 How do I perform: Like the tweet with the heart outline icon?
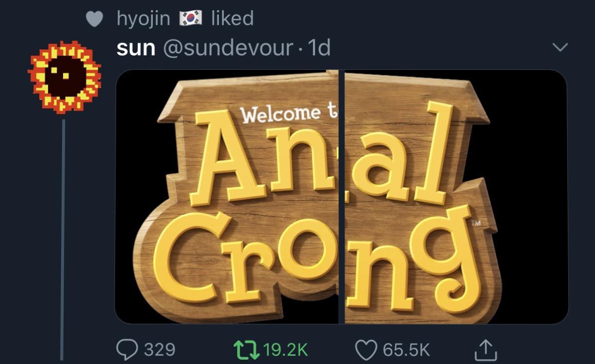(366, 349)
